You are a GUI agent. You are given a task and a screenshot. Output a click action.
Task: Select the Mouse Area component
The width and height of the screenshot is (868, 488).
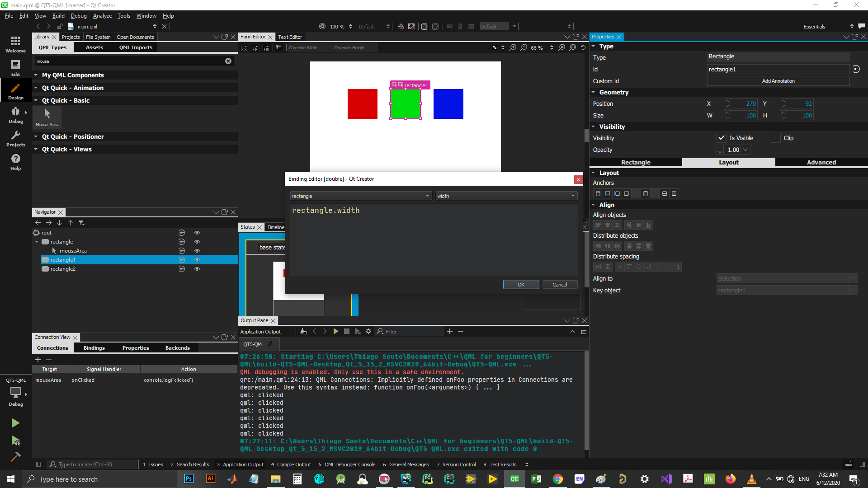[x=47, y=117]
